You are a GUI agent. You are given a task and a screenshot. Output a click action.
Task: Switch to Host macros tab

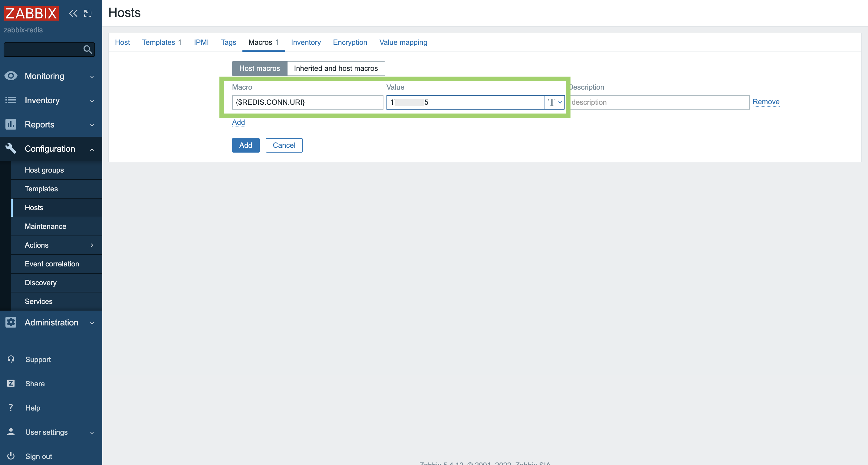[x=259, y=68]
